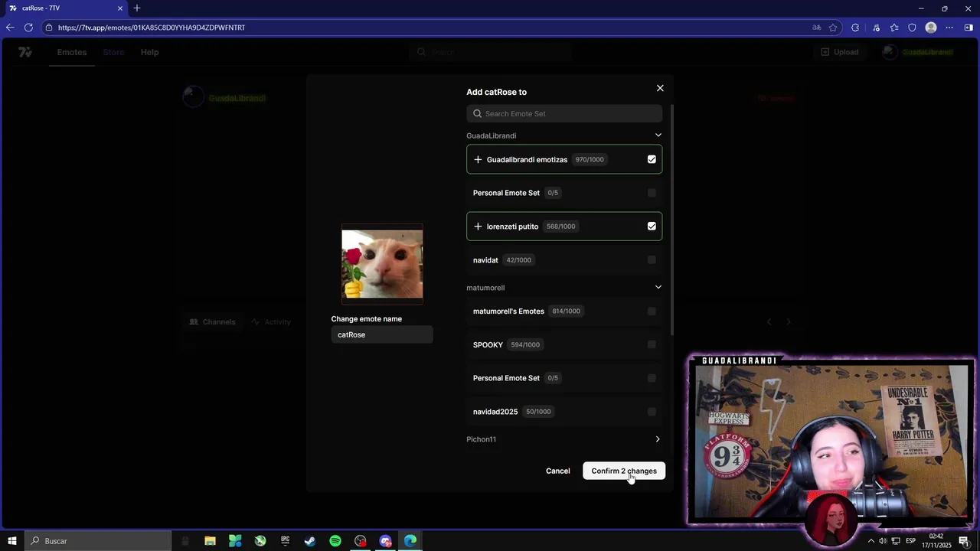Toggle the Edge sidebar panel icon
The height and width of the screenshot is (551, 980).
(969, 28)
